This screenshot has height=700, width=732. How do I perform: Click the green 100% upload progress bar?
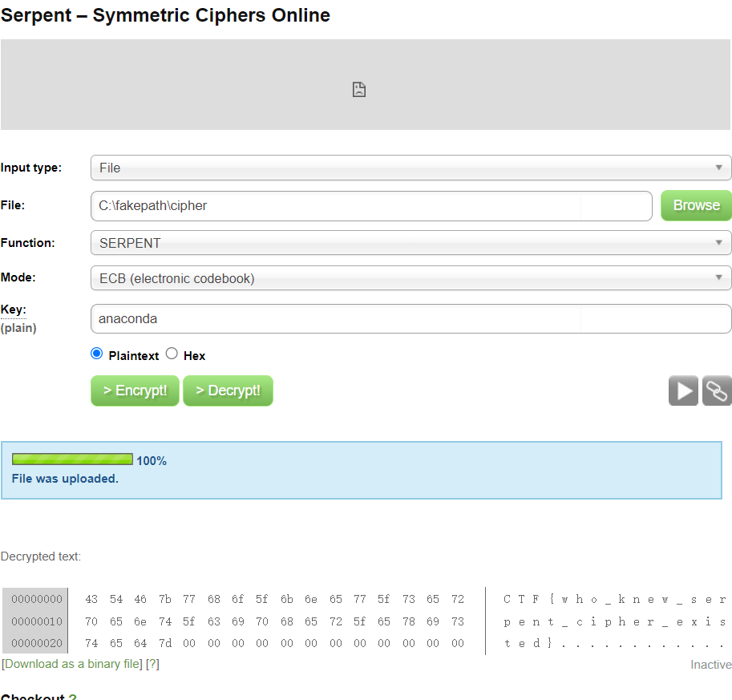pyautogui.click(x=72, y=459)
